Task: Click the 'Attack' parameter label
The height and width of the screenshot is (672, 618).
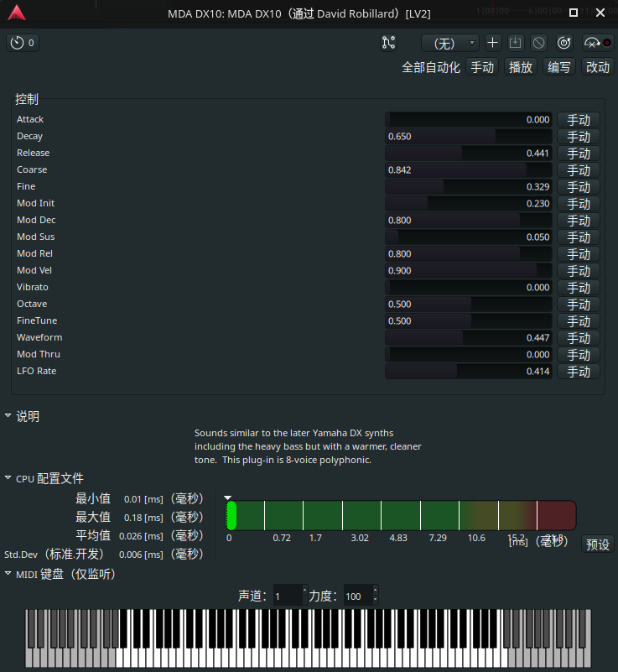Action: (30, 119)
